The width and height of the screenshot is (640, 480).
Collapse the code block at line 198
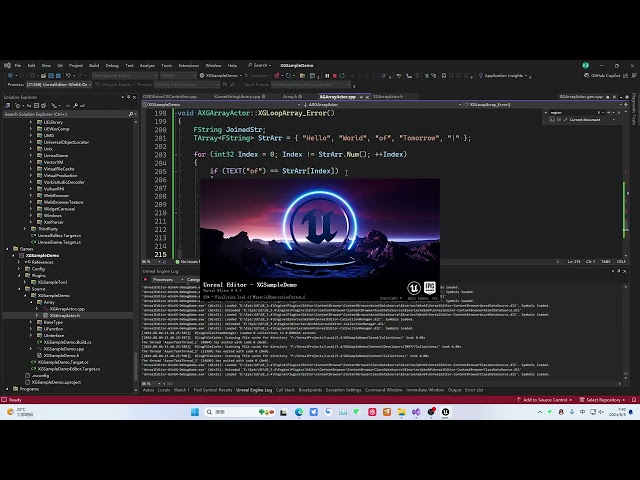[176, 113]
